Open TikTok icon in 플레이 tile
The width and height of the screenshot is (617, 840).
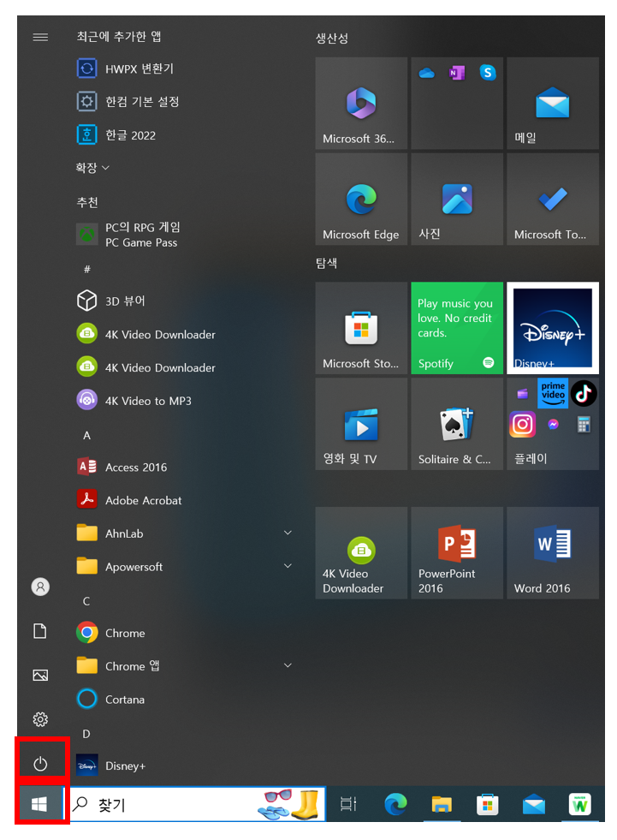(x=584, y=394)
